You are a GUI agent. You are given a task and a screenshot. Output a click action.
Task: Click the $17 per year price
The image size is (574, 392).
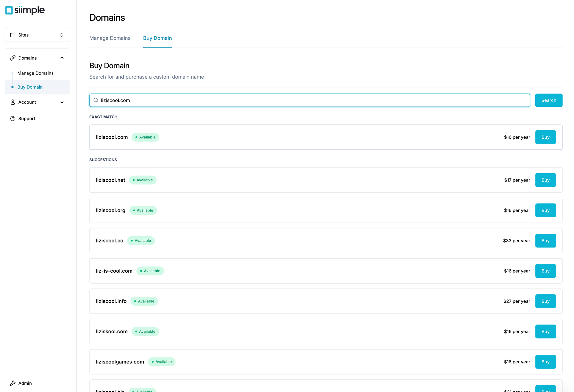(517, 180)
